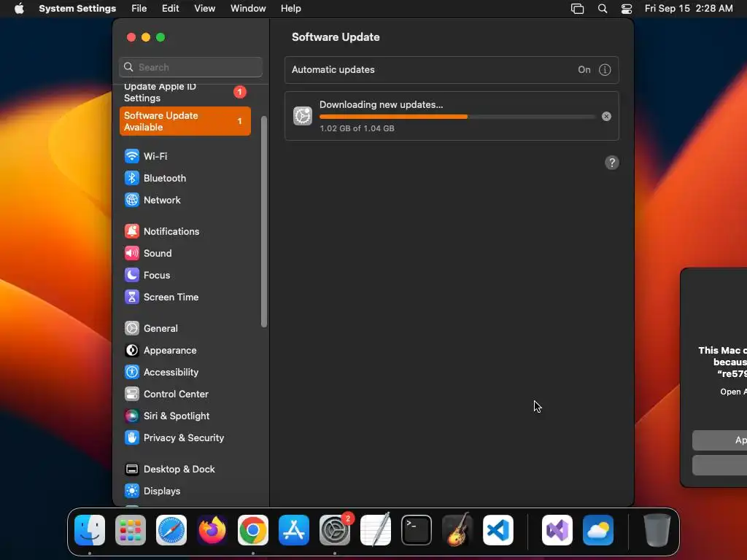
Task: Launch Terminal from the Dock
Action: [417, 530]
